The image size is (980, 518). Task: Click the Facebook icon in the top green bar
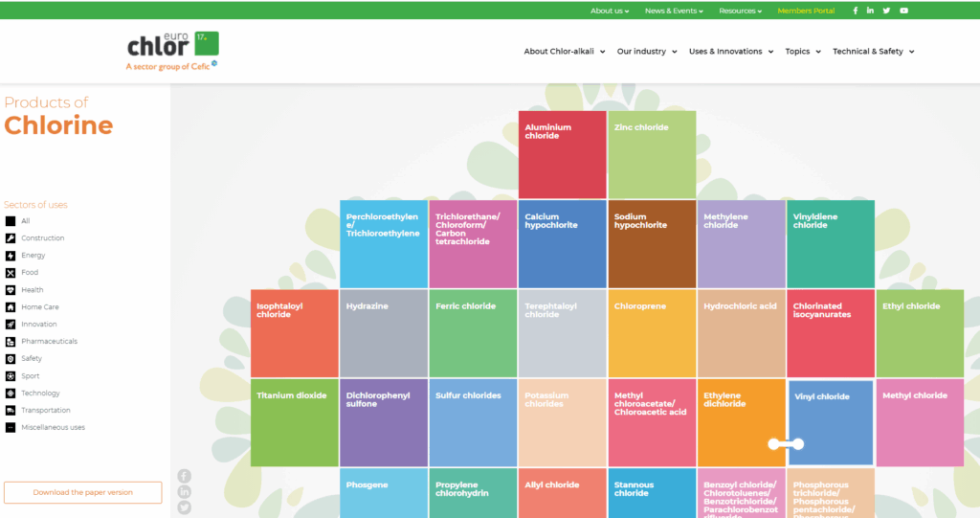coord(855,11)
